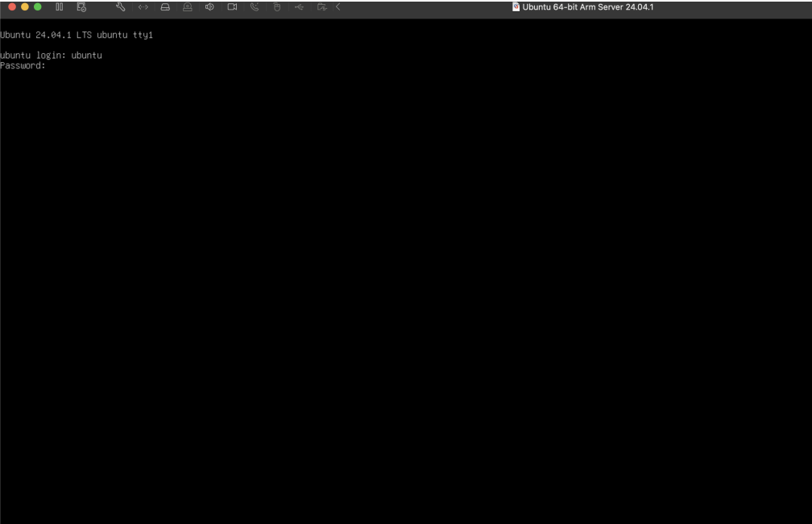812x524 pixels.
Task: Open the snapshots manager icon
Action: click(81, 8)
